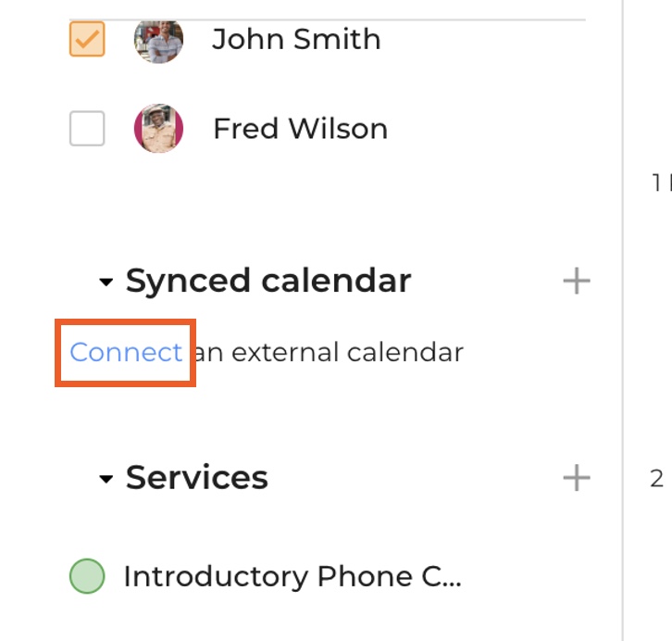Select the Fred Wilson name label
672x641 pixels.
300,129
